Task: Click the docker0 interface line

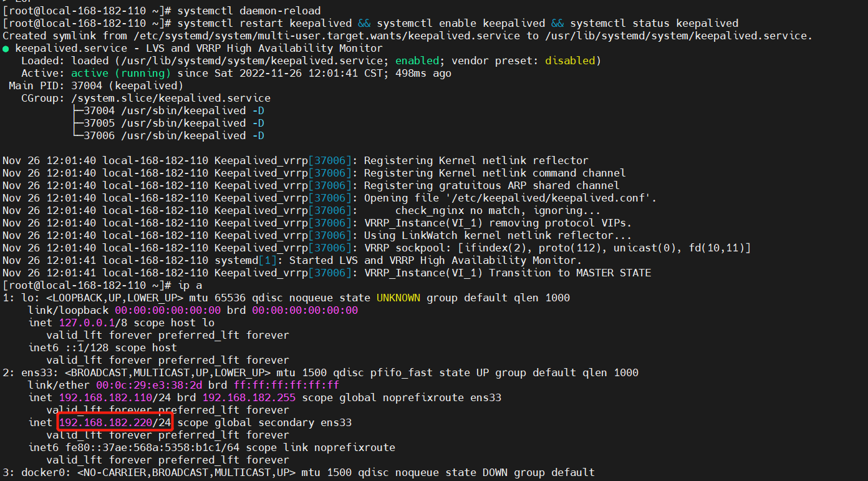Action: coord(299,473)
